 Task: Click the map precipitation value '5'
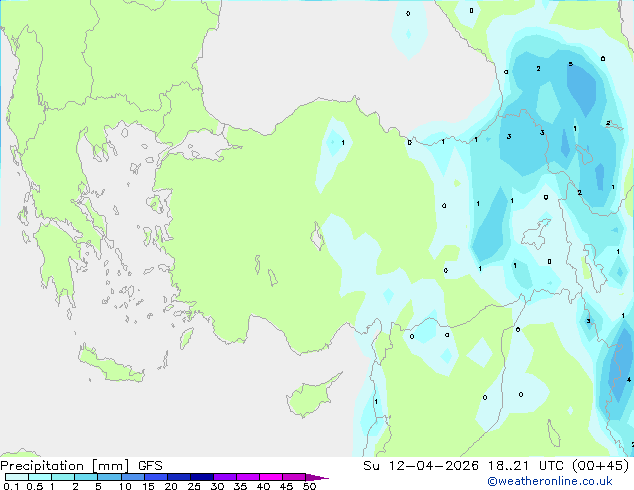[x=571, y=64]
